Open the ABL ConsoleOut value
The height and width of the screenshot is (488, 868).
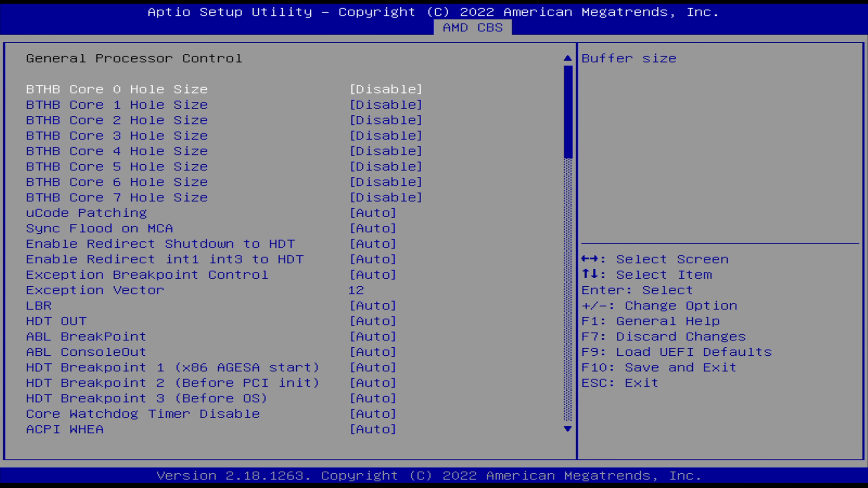click(373, 352)
